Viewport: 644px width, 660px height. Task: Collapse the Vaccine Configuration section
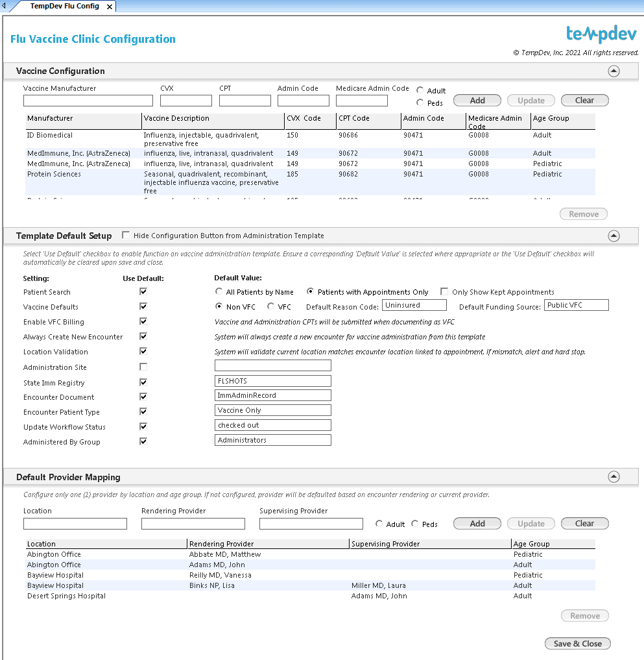[x=614, y=71]
